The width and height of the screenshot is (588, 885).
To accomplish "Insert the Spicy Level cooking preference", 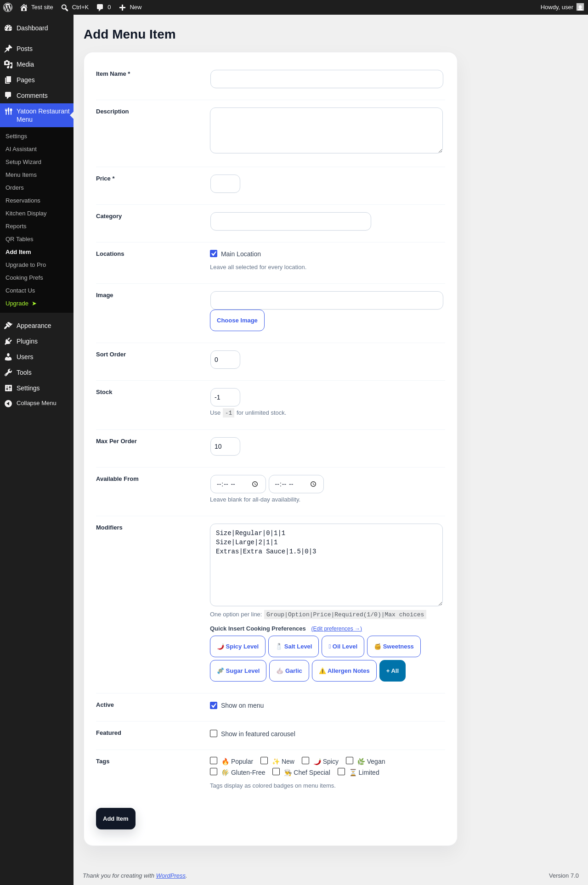I will click(238, 646).
